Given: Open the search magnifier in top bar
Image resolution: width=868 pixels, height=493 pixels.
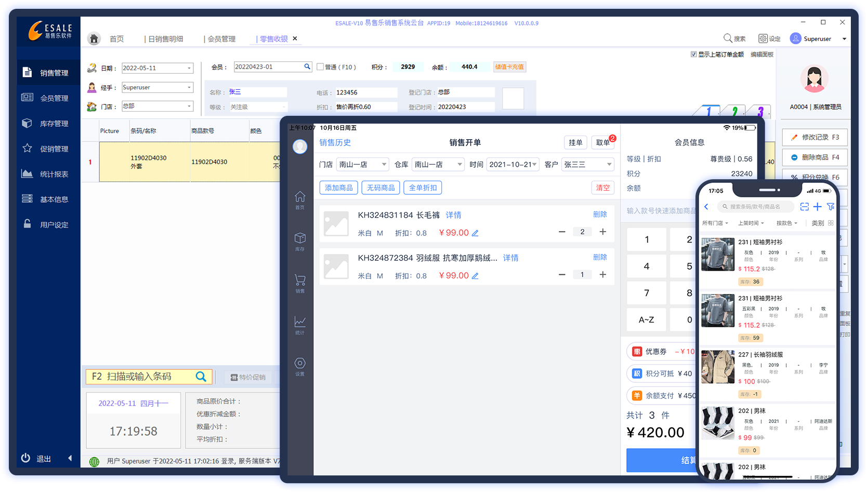Looking at the screenshot, I should (x=728, y=38).
